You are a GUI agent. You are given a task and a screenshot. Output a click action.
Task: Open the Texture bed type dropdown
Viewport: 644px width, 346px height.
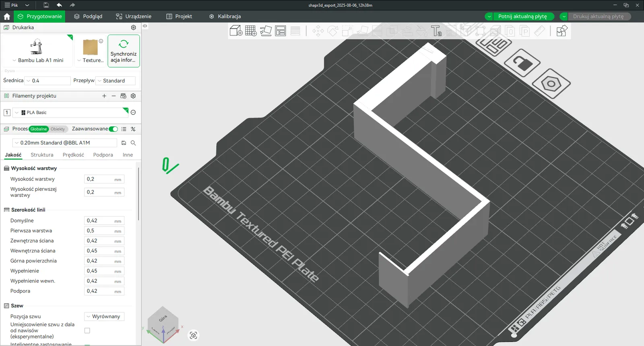click(91, 50)
